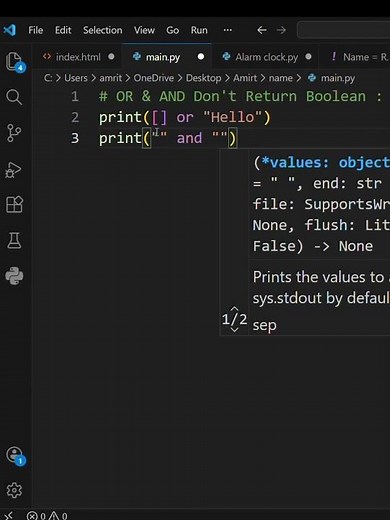The image size is (390, 520).
Task: Click the Users breadcrumb segment
Action: tap(76, 78)
